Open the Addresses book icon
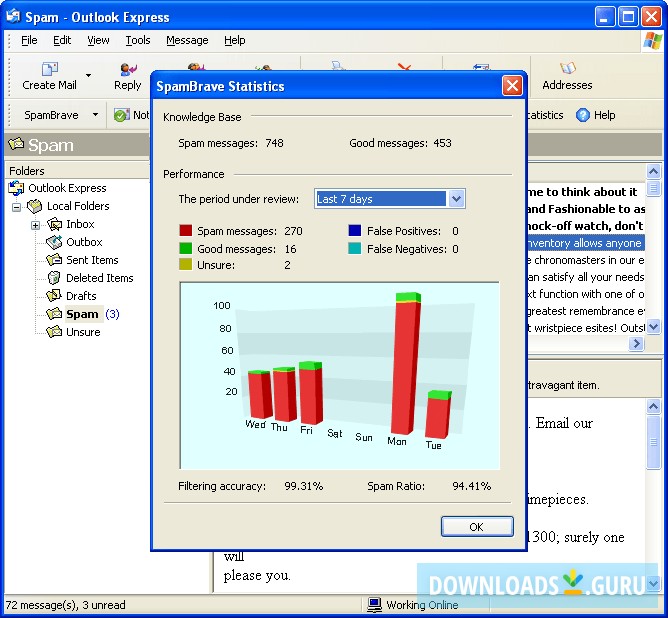Image resolution: width=668 pixels, height=618 pixels. click(x=567, y=68)
